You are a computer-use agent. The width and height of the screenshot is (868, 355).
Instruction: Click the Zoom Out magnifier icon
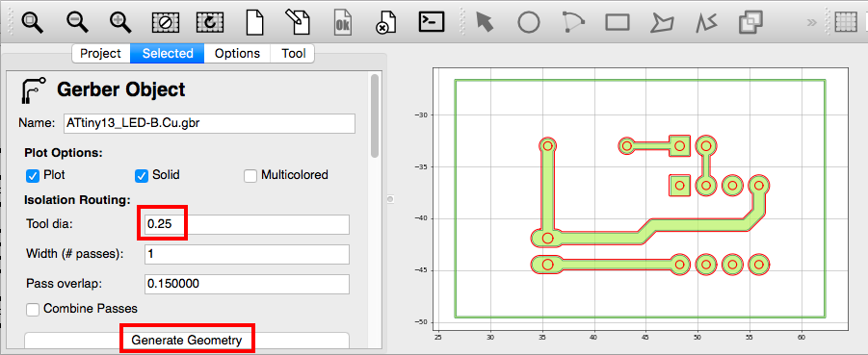click(76, 22)
